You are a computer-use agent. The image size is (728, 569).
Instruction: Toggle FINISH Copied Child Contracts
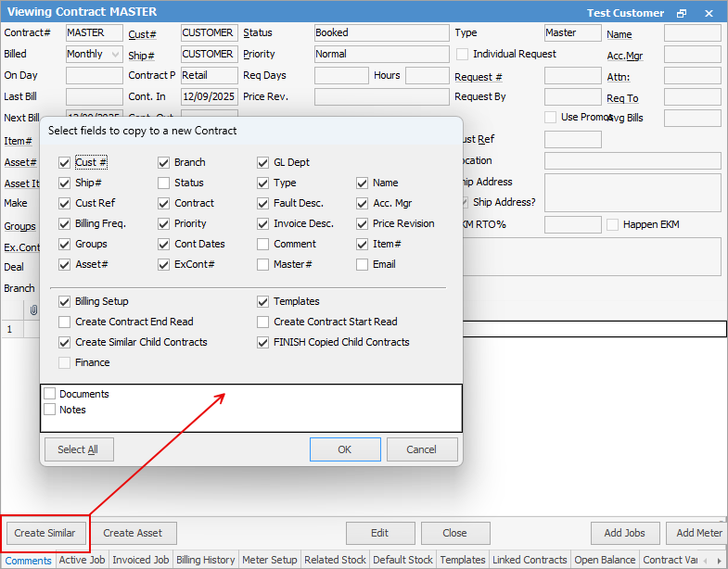point(262,343)
